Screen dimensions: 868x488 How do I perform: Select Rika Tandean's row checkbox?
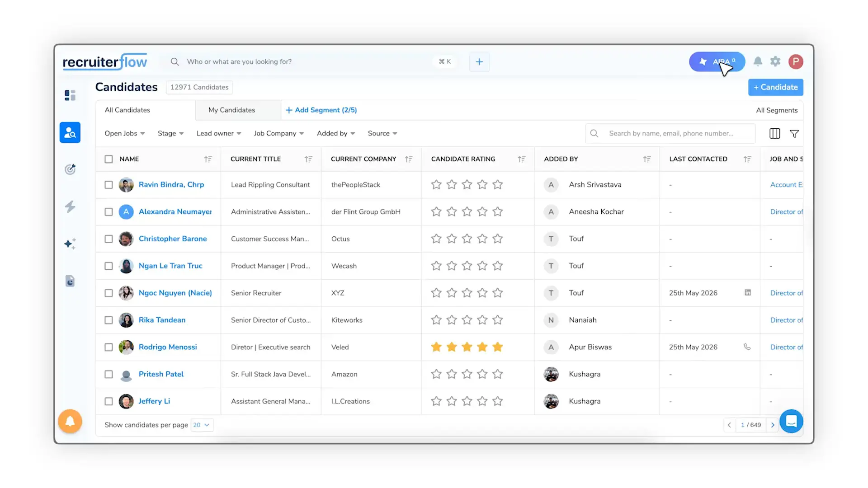tap(108, 320)
